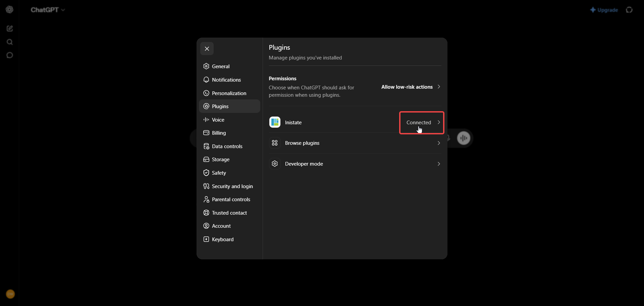Open Security and login settings
644x306 pixels.
[229, 186]
